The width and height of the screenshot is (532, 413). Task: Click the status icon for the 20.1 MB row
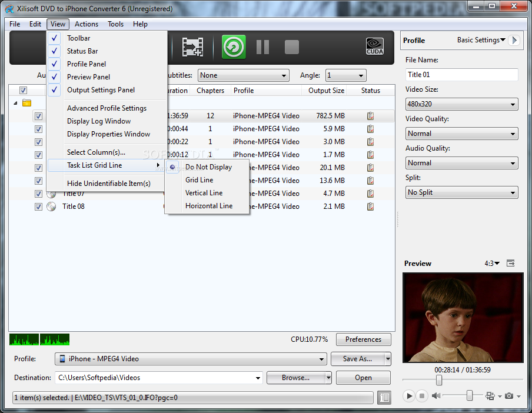click(371, 168)
